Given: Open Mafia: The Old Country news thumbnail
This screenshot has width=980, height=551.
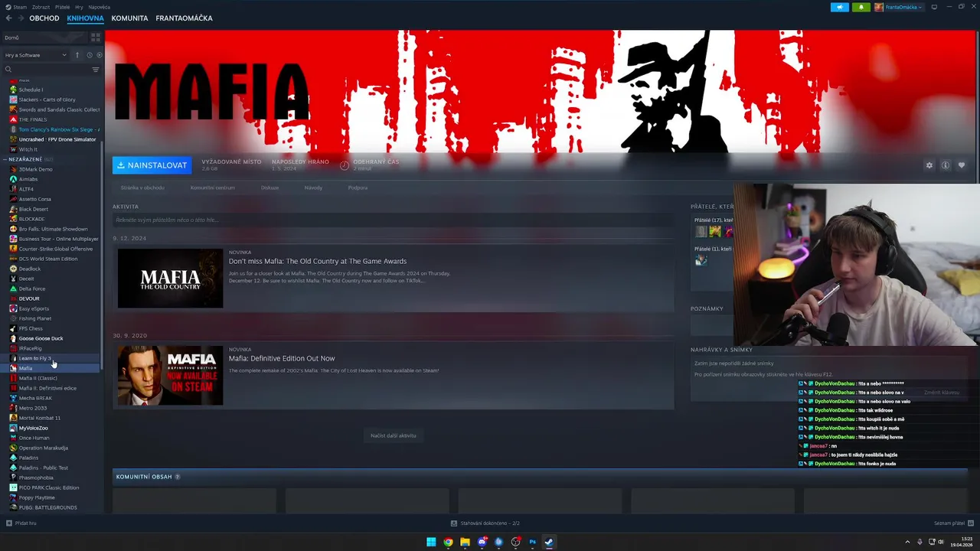Looking at the screenshot, I should tap(170, 278).
